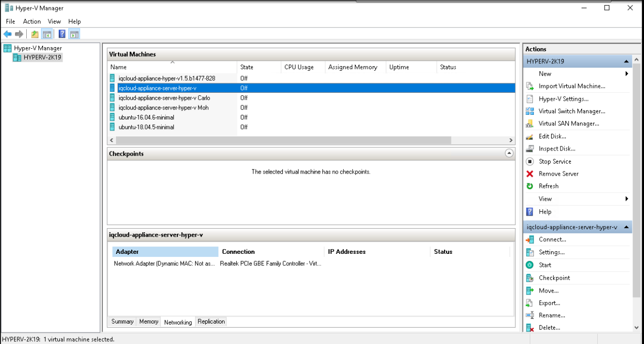Open the Help menu in the menu bar
The width and height of the screenshot is (644, 344).
75,21
